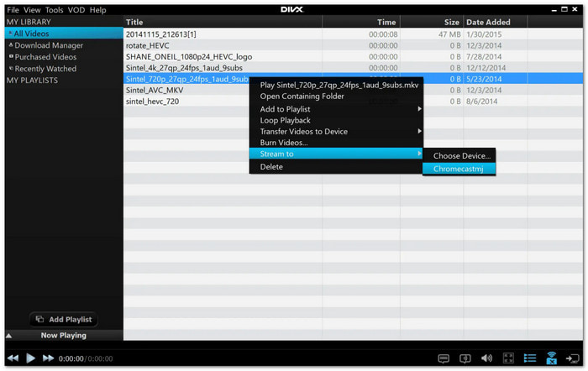
Task: Open the File menu
Action: (x=13, y=10)
